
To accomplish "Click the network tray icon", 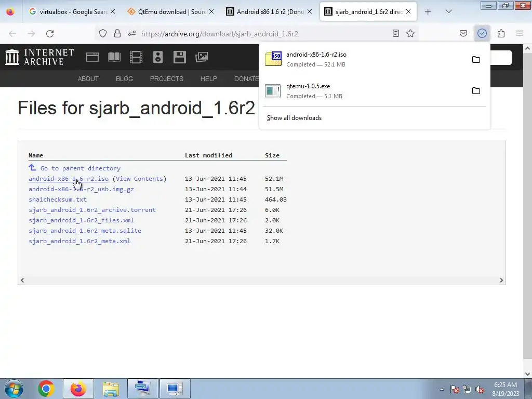I will [467, 389].
